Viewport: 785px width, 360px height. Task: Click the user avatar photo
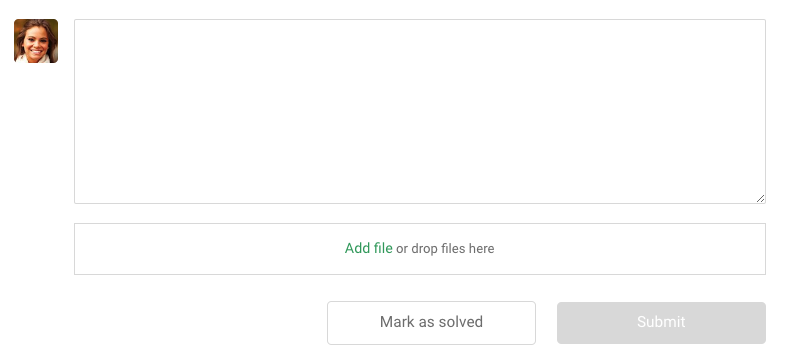(x=36, y=41)
